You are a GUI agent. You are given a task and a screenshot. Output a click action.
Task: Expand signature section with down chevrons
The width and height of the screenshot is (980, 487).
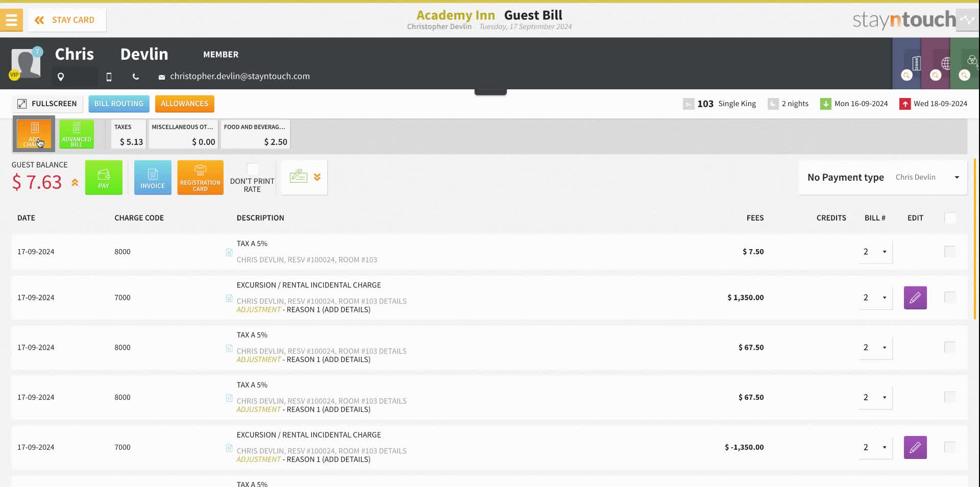click(317, 177)
